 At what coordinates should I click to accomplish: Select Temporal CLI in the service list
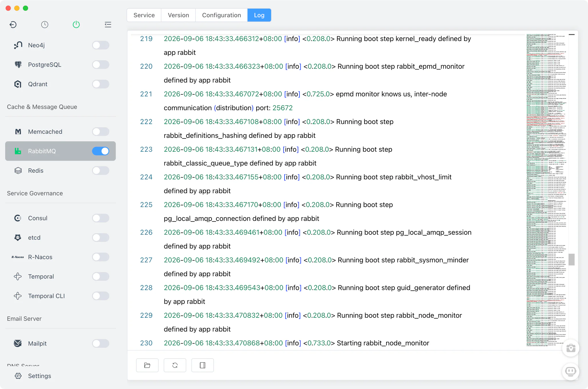coord(60,296)
